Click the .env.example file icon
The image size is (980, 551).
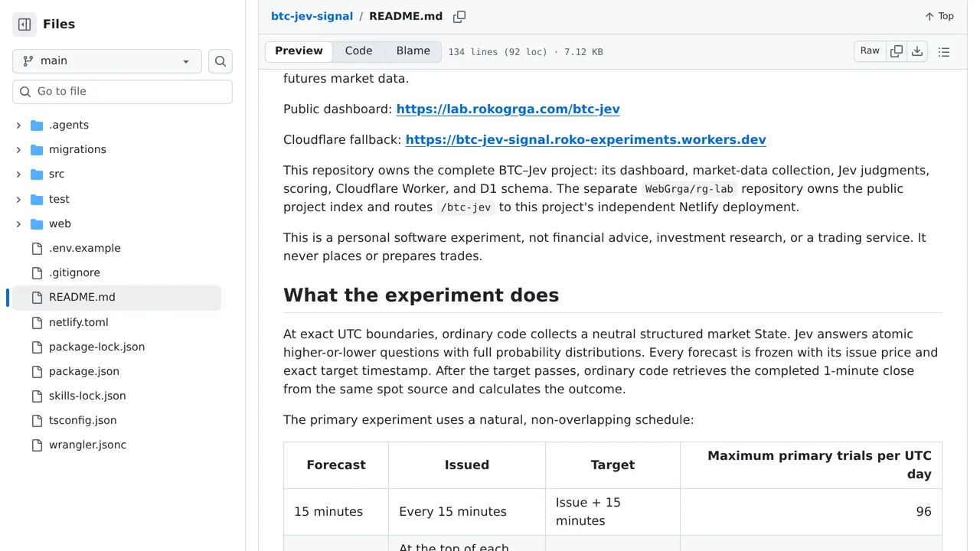click(37, 249)
